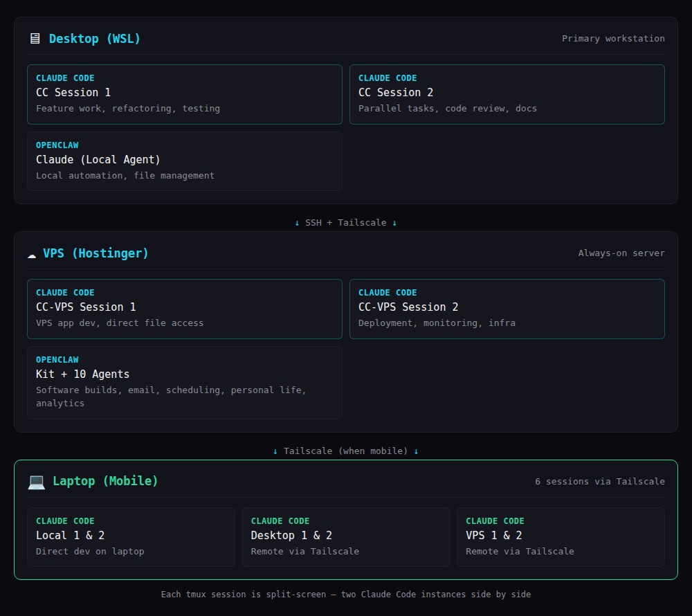
Task: Click the CLAUDE CODE badge on CC-VPS Session 2
Action: (x=388, y=292)
